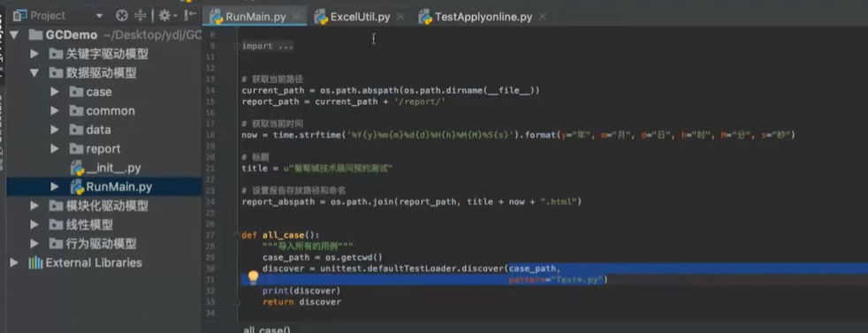Select the common folder in tree
The image size is (868, 333).
click(x=110, y=111)
